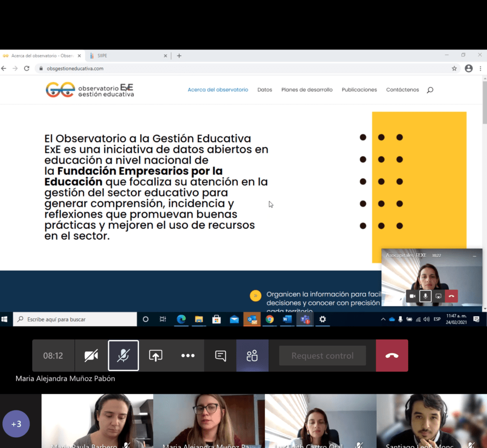Open OneDrive cloud icon in the tray
487x448 pixels.
click(392, 319)
